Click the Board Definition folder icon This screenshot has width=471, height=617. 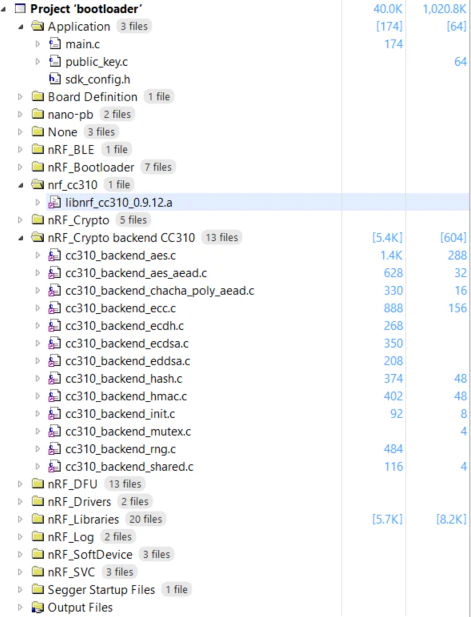[x=37, y=96]
